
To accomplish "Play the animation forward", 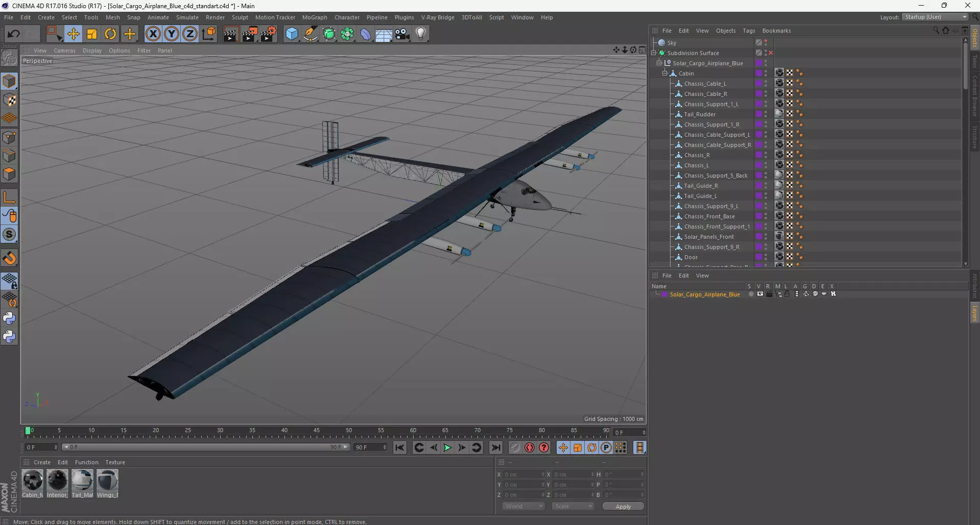I will (447, 447).
